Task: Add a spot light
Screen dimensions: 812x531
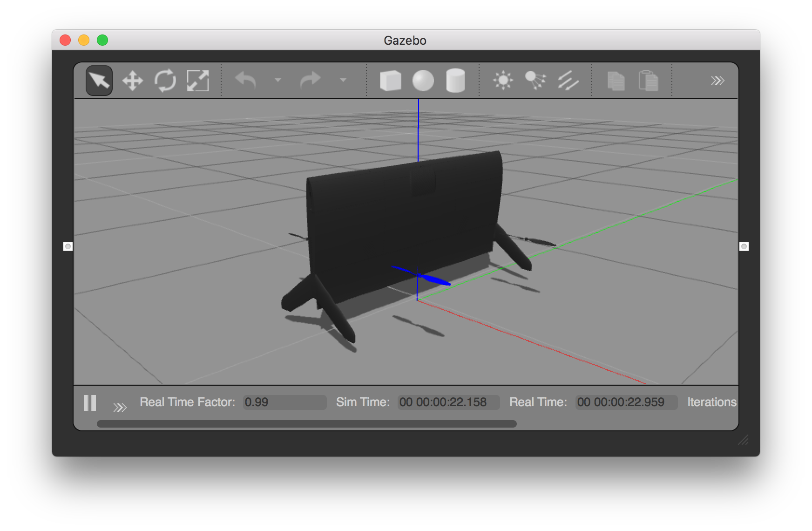Action: tap(535, 81)
